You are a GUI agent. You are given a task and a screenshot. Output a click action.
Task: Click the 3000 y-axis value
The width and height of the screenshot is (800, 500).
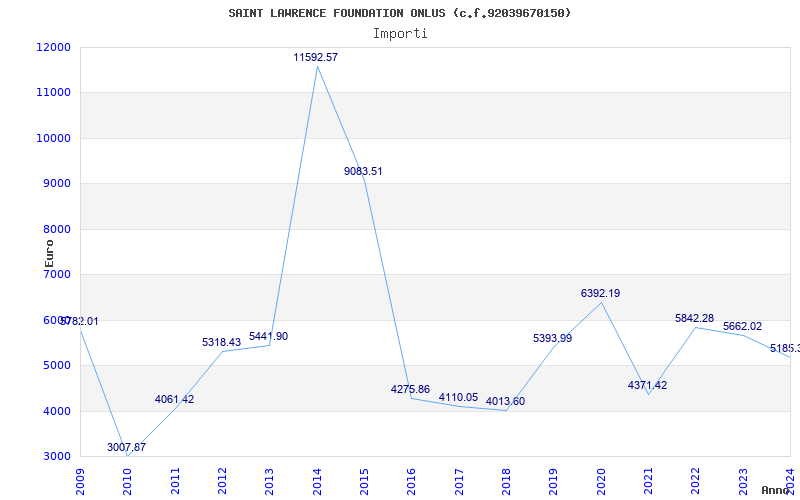(x=57, y=457)
